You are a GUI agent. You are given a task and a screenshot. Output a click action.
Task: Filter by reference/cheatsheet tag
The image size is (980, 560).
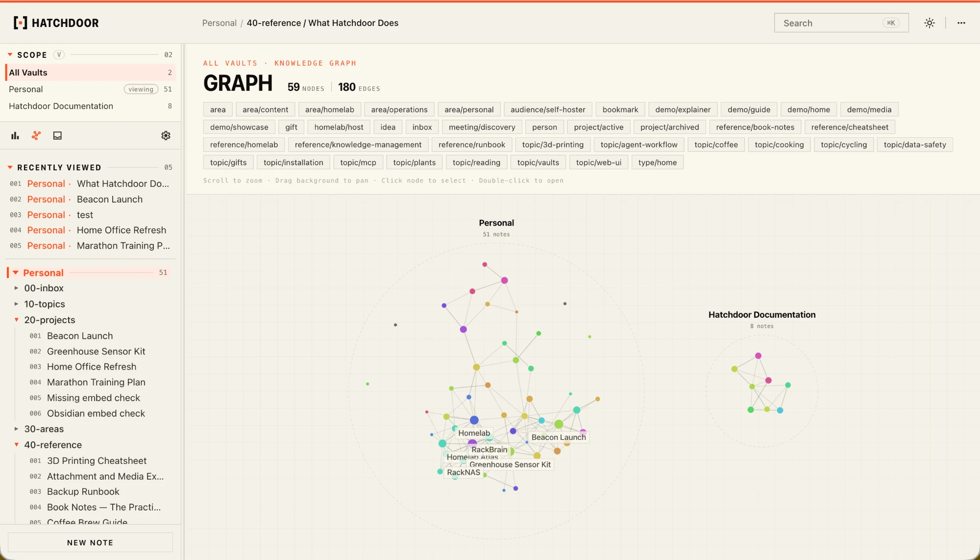pos(849,127)
